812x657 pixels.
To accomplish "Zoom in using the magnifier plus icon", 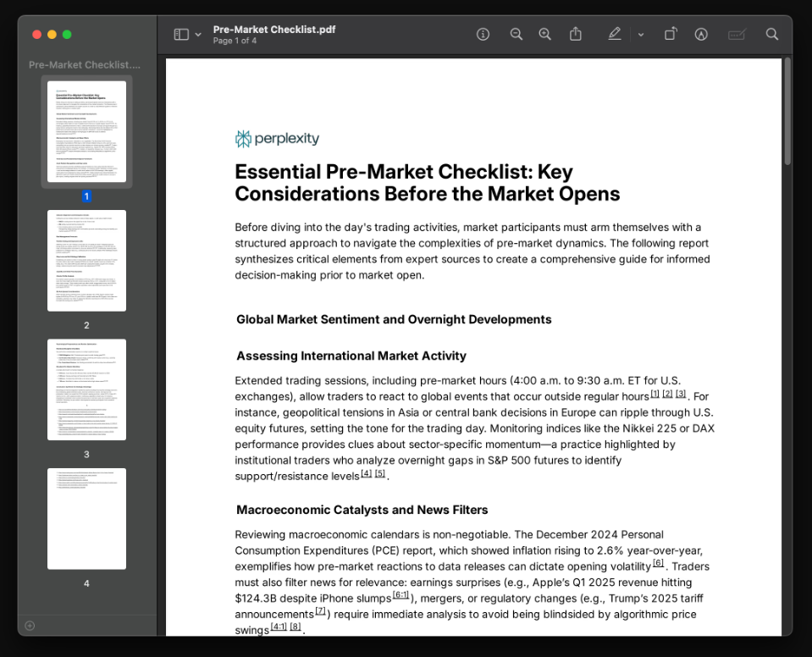I will 544,34.
